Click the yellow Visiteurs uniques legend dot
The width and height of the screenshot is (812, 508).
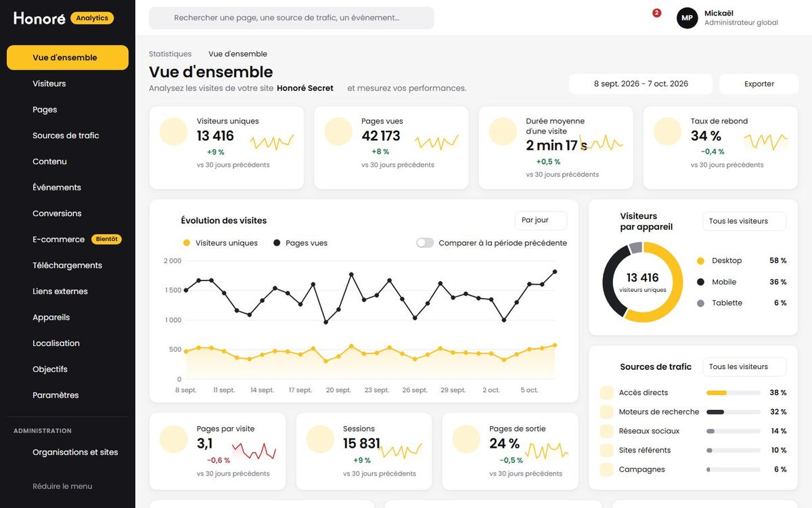tap(186, 243)
